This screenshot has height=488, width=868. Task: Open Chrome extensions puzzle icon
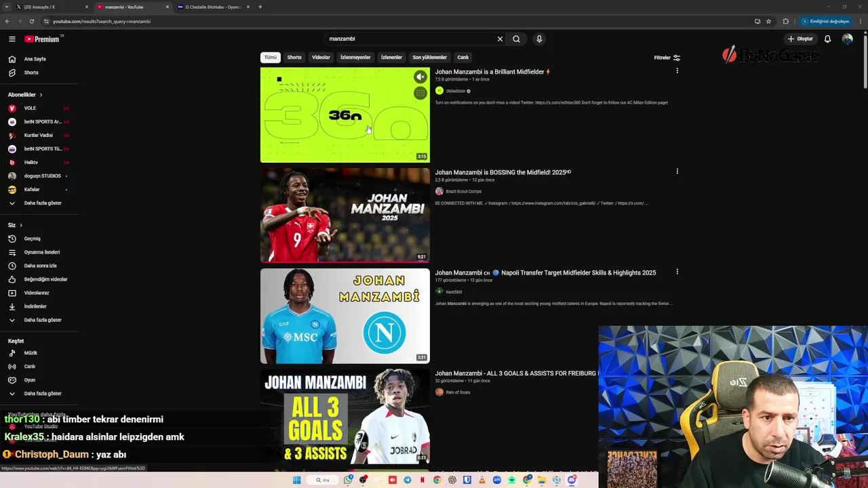786,21
